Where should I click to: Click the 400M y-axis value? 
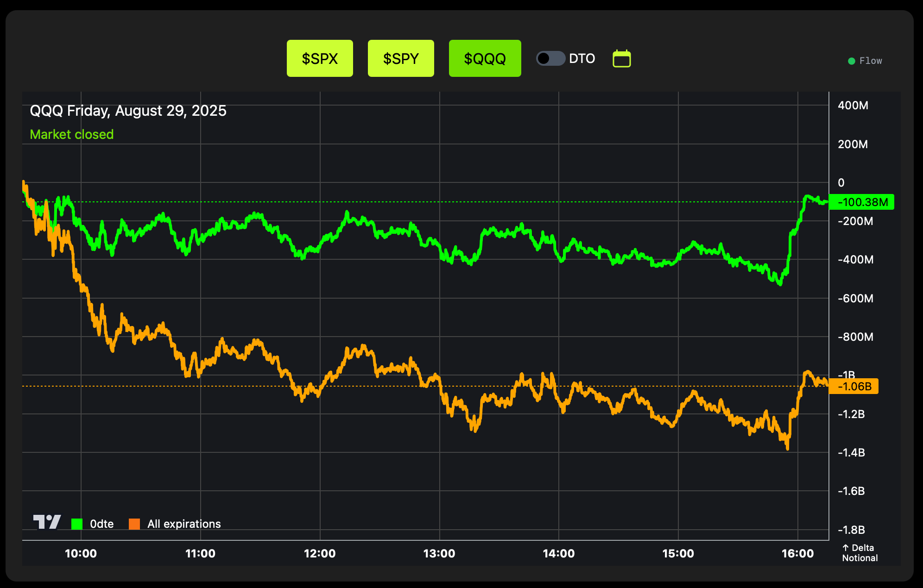coord(853,105)
